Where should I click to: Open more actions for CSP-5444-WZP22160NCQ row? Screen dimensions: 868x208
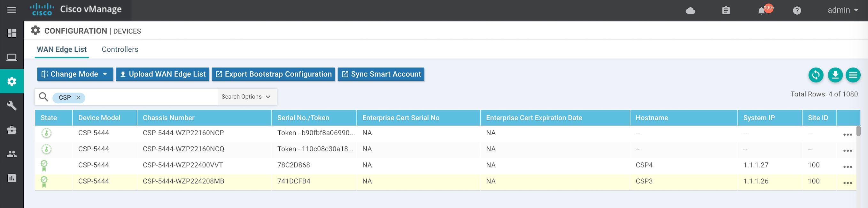tap(848, 151)
